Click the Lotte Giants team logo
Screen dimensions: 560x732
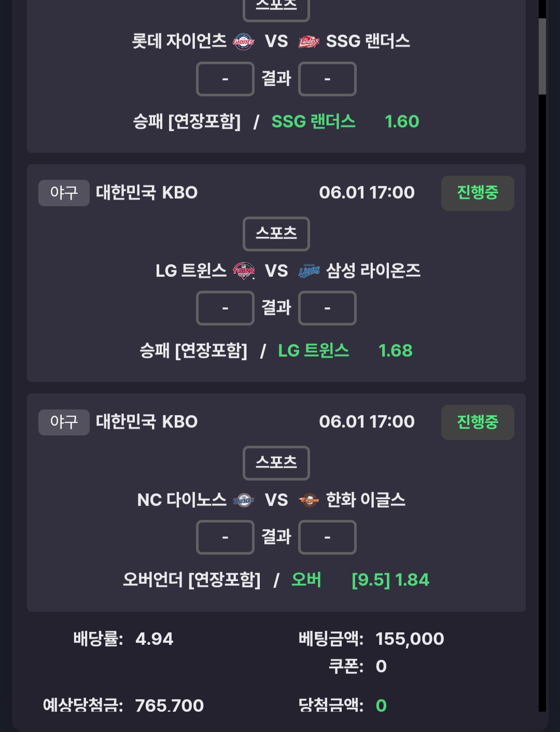(243, 41)
